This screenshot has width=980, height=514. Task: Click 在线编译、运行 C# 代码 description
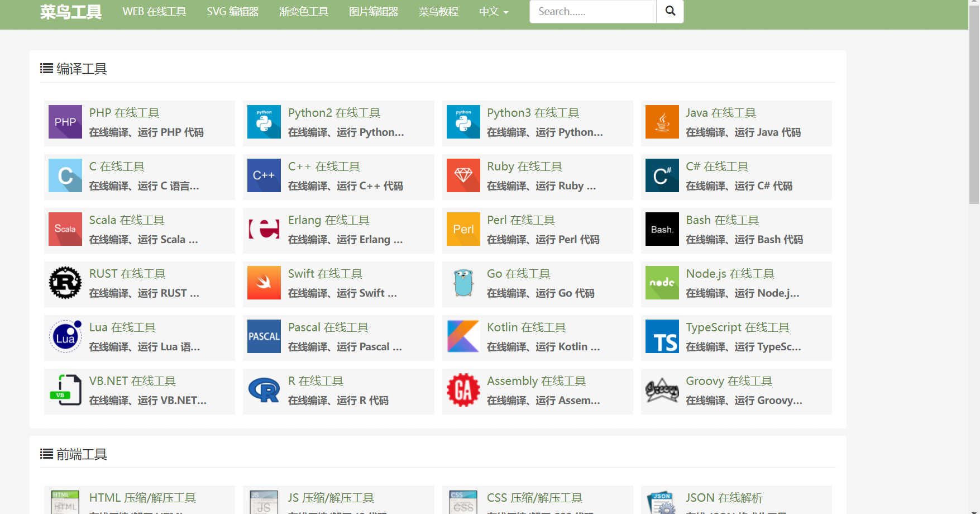click(739, 186)
